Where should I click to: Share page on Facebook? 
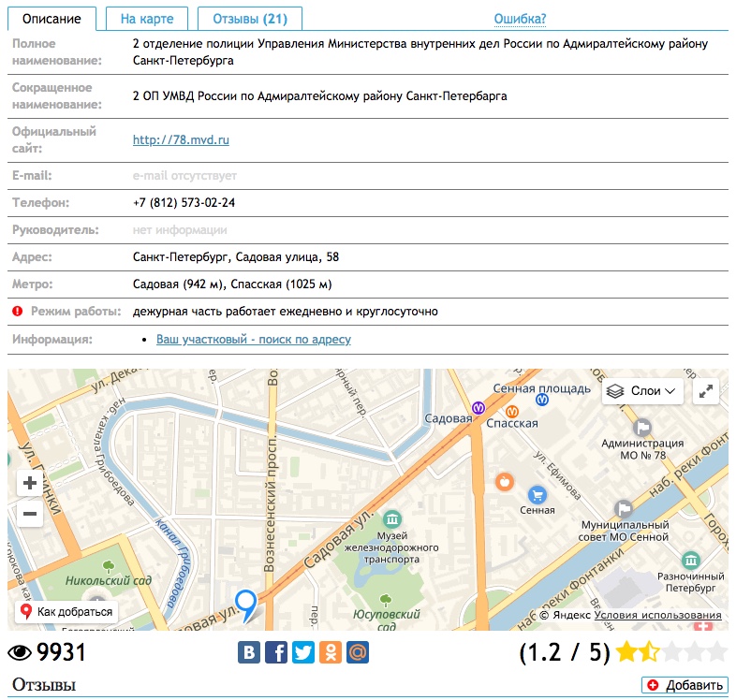click(276, 652)
